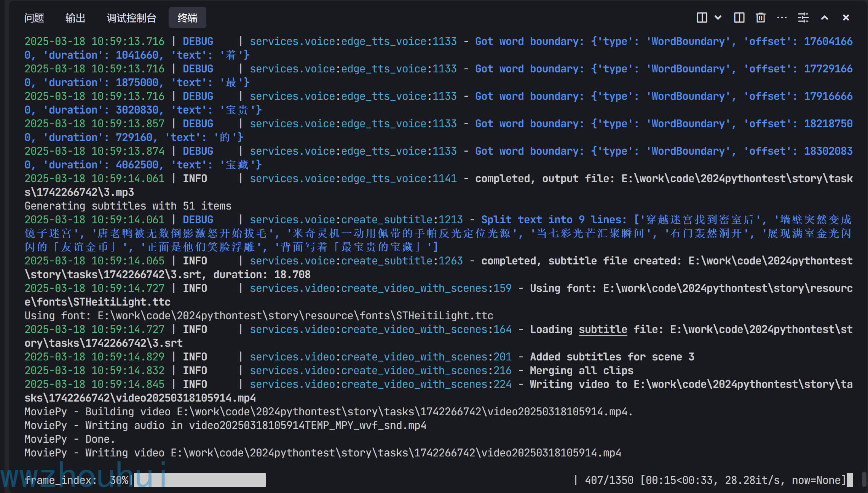Image resolution: width=868 pixels, height=493 pixels.
Task: Close the terminal panel with X
Action: (x=846, y=18)
